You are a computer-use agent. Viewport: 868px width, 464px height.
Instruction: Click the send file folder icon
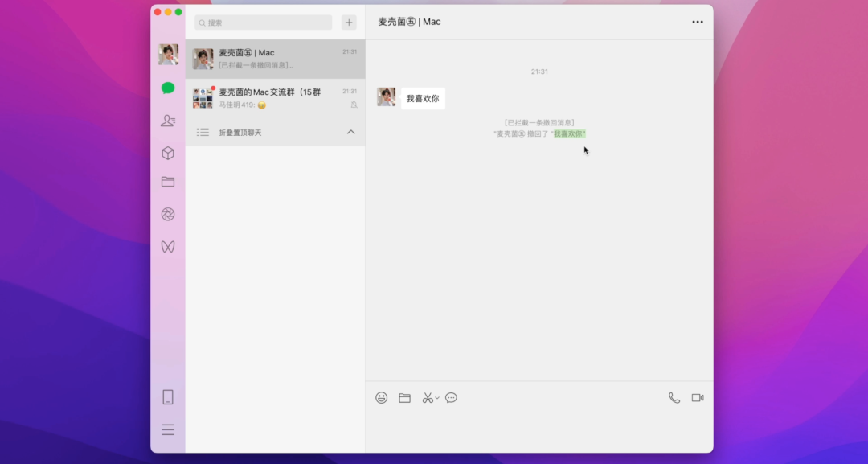tap(404, 397)
